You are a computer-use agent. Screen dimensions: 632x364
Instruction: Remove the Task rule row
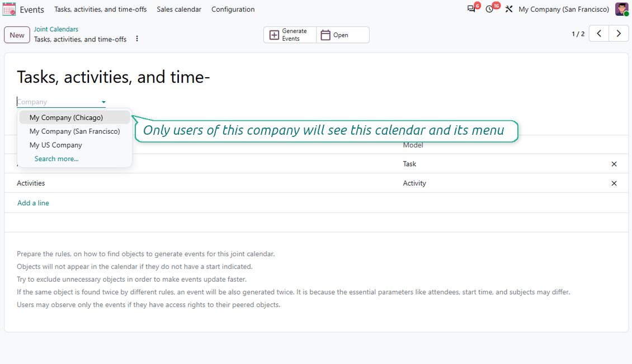(614, 164)
